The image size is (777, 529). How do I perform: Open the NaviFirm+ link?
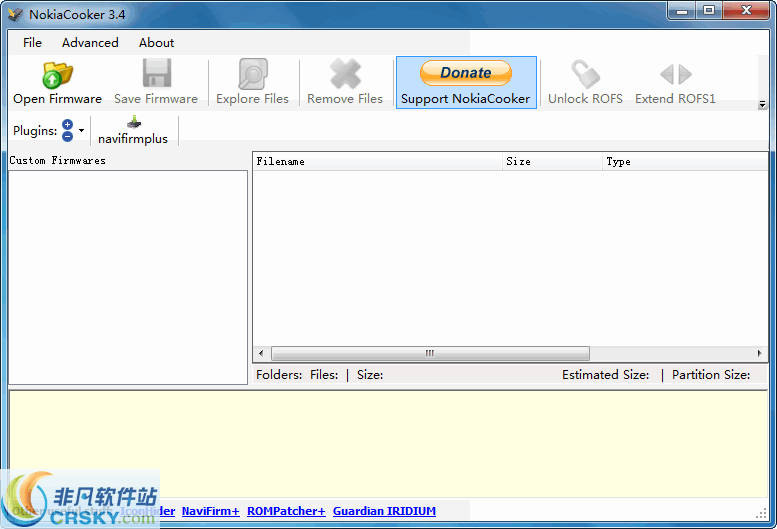pos(211,511)
